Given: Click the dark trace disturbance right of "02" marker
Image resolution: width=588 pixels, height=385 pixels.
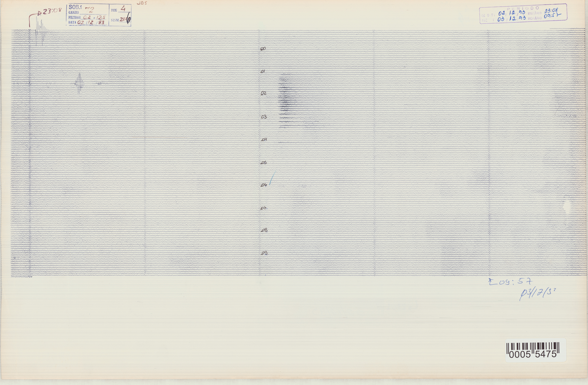Looking at the screenshot, I should (287, 101).
